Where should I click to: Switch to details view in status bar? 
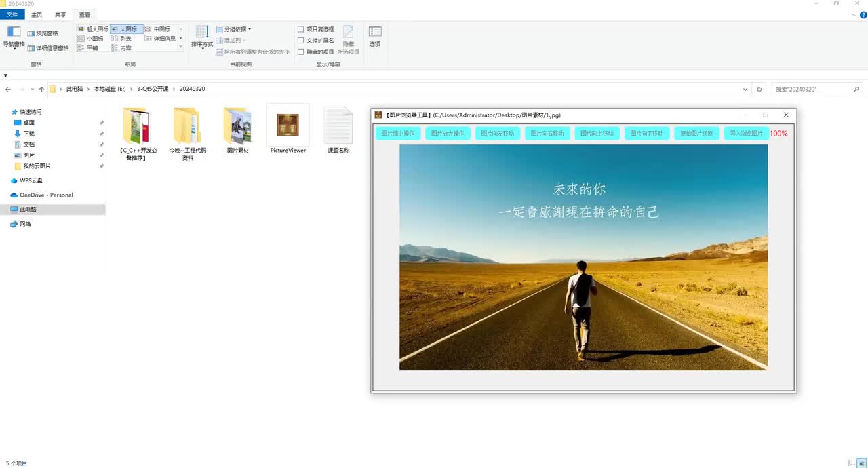(x=851, y=463)
